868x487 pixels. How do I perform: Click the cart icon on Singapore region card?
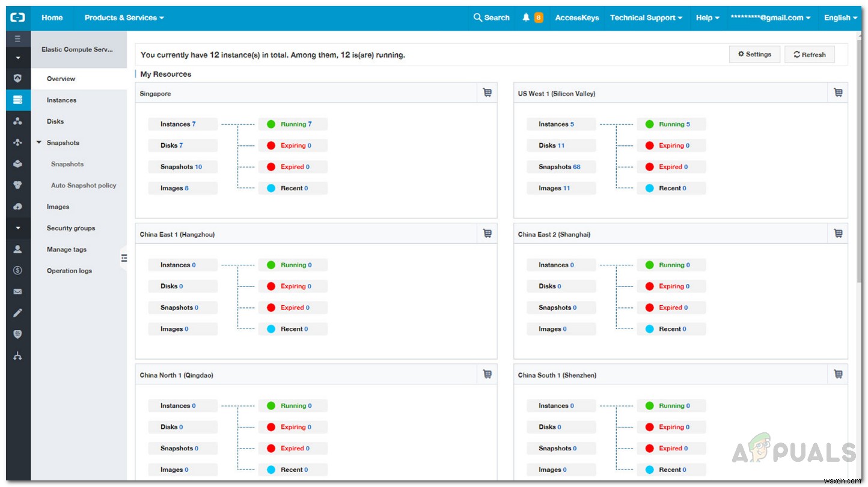pos(487,92)
